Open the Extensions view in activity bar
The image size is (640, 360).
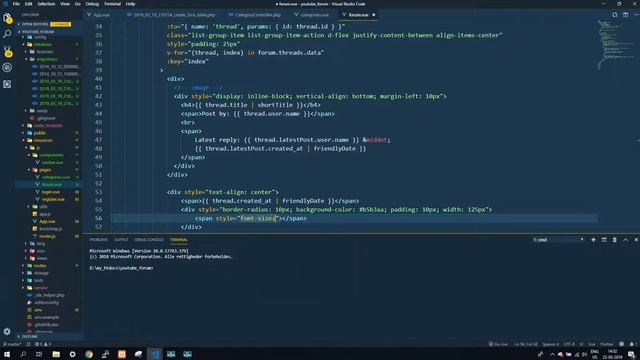point(7,84)
